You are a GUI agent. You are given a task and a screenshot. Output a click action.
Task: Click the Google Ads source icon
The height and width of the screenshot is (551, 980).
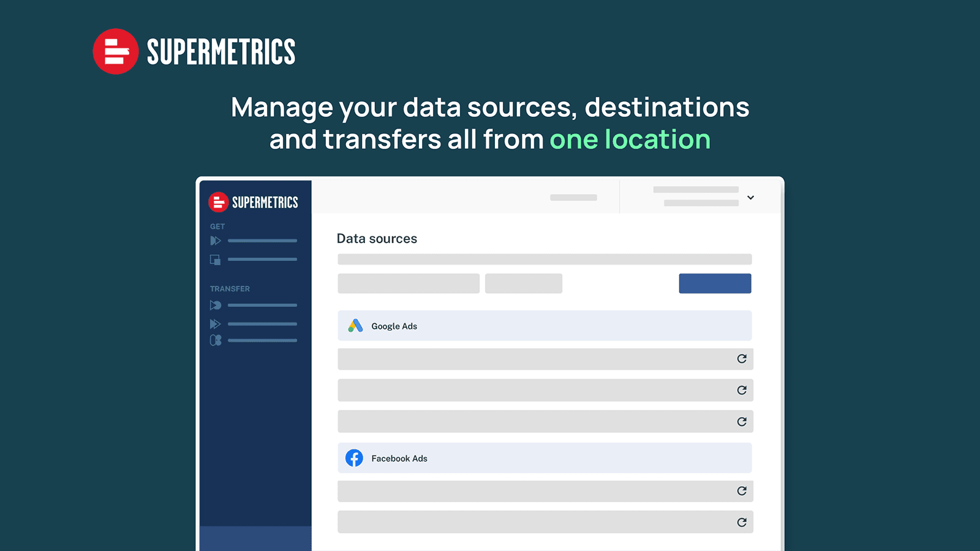click(354, 325)
